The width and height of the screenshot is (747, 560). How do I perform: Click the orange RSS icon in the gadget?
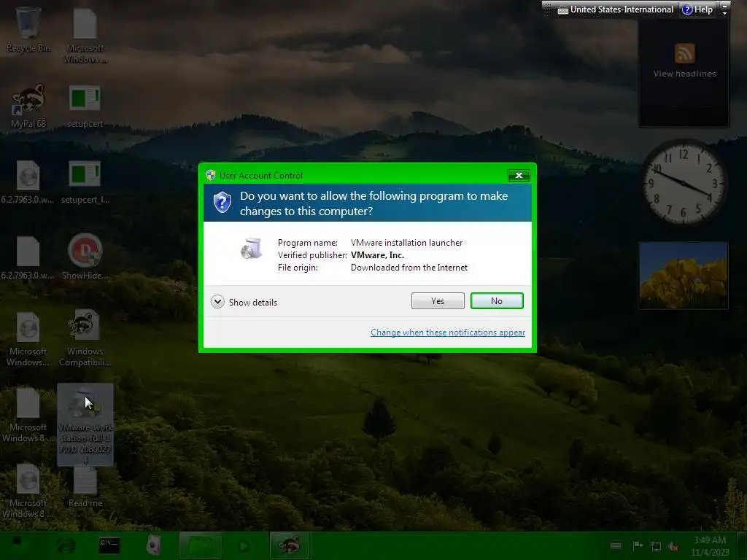[x=684, y=52]
